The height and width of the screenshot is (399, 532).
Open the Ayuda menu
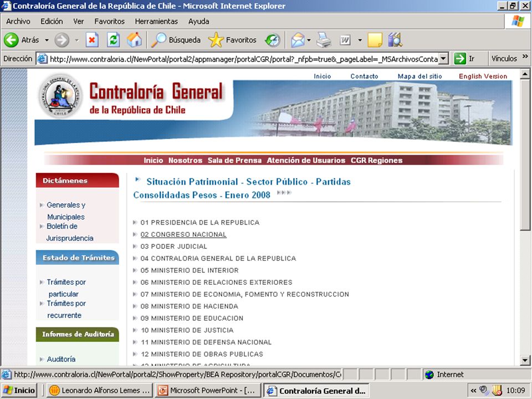pos(198,22)
